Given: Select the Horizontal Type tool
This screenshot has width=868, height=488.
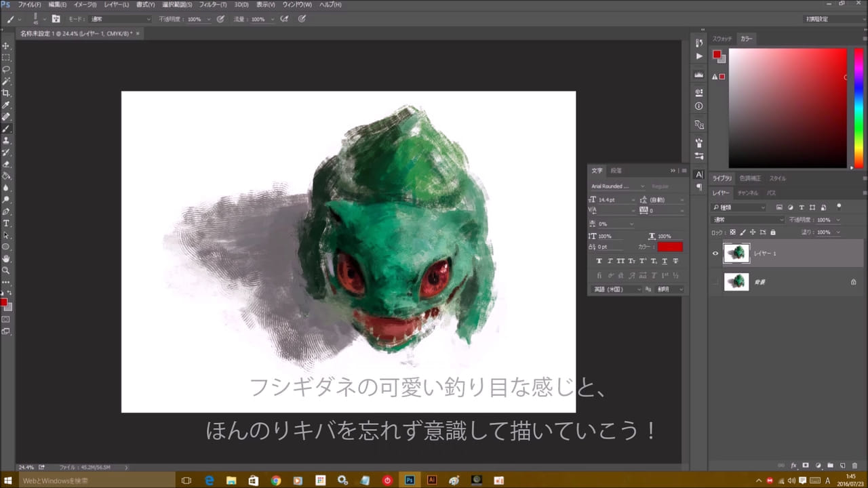Looking at the screenshot, I should (x=6, y=223).
